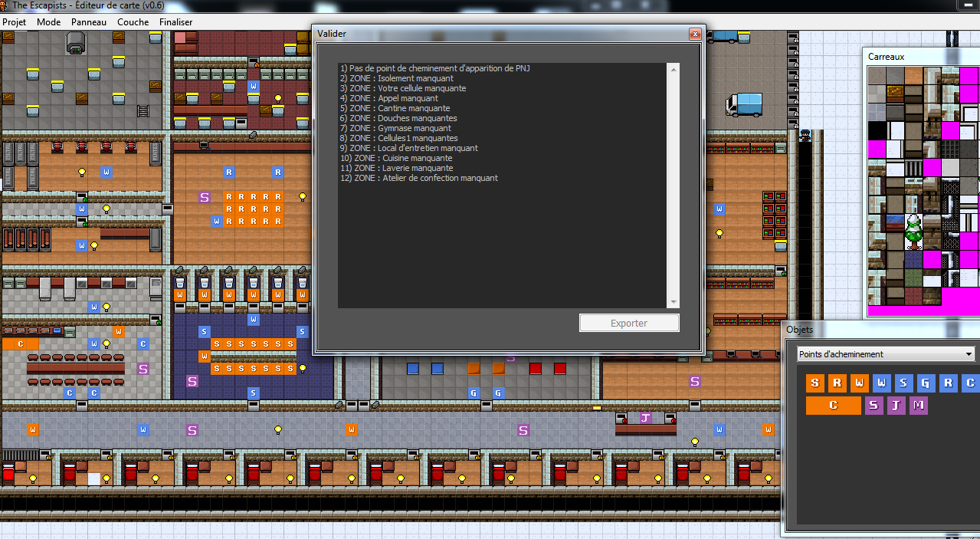Select the blue C waypoint in Objets panel
This screenshot has height=539, width=980.
tap(970, 383)
